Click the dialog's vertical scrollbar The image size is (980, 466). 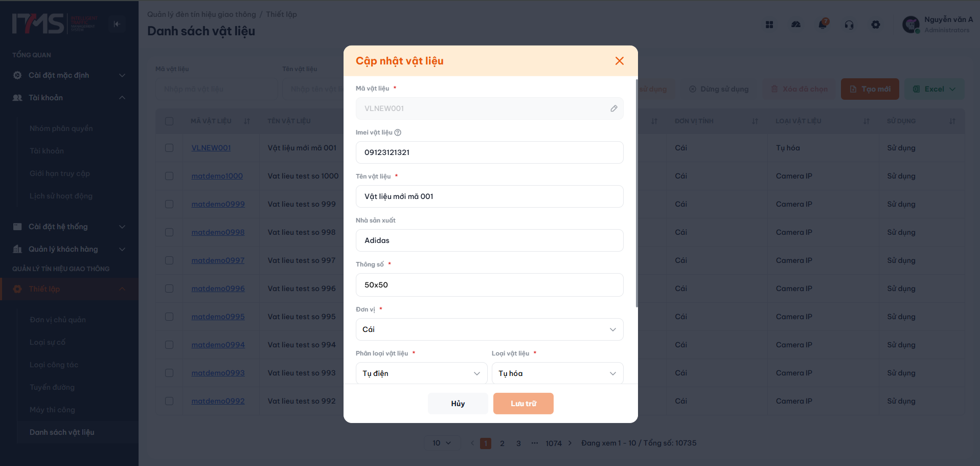point(636,193)
